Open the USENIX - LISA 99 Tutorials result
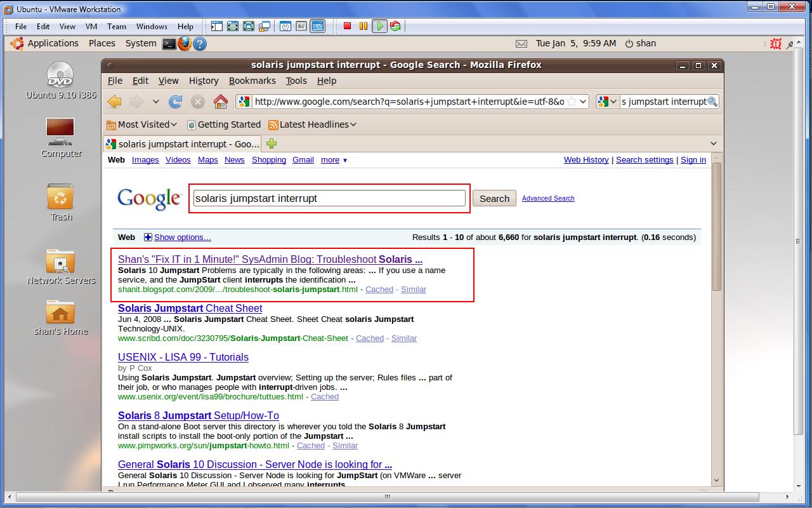This screenshot has height=508, width=812. click(x=183, y=357)
